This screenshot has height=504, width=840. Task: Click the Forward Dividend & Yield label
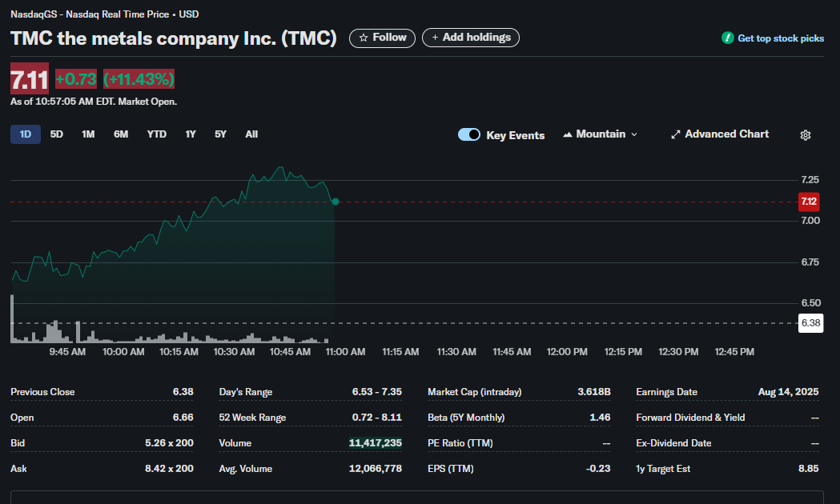pyautogui.click(x=690, y=418)
